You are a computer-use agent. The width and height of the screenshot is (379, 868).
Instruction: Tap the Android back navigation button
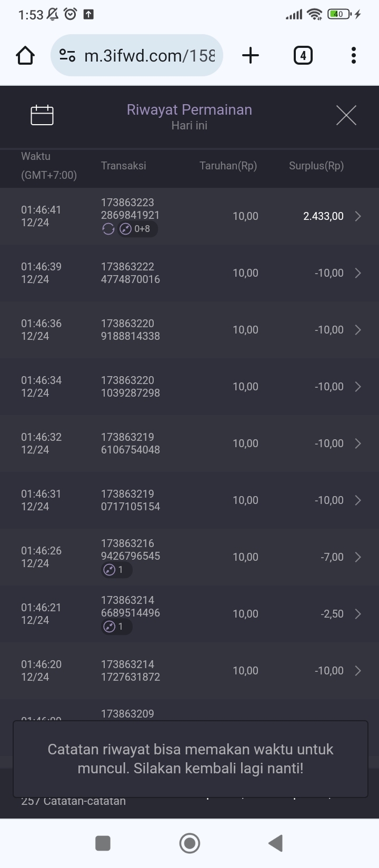tap(276, 843)
